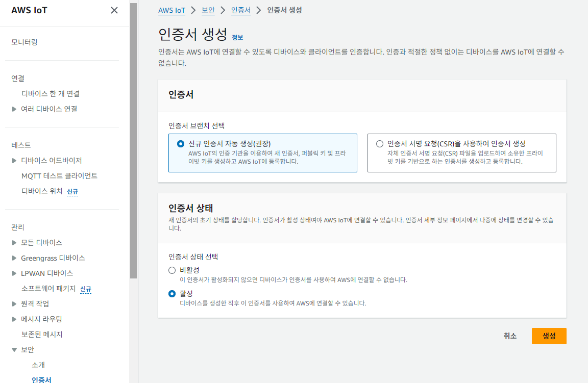This screenshot has width=588, height=383.
Task: Select the 활성 certificate status
Action: tap(172, 293)
